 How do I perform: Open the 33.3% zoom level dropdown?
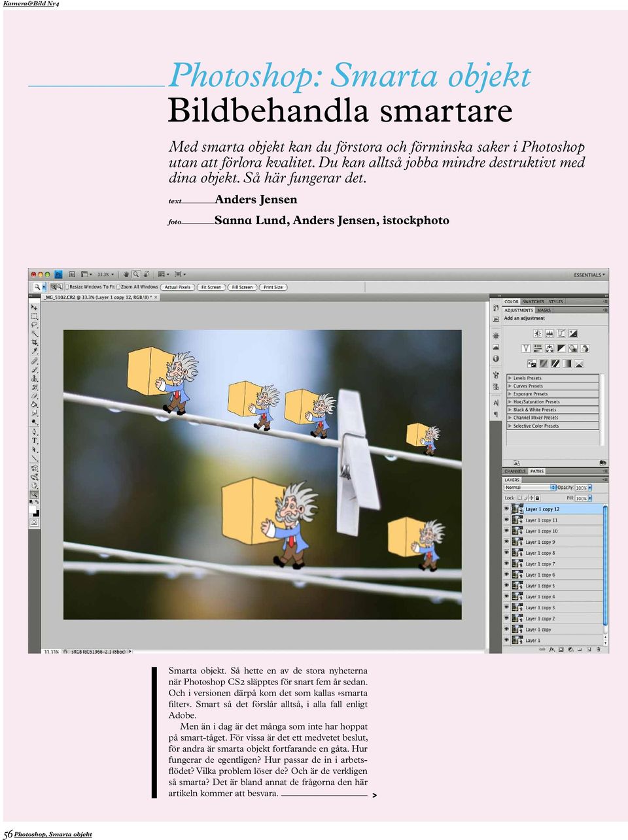[x=105, y=274]
